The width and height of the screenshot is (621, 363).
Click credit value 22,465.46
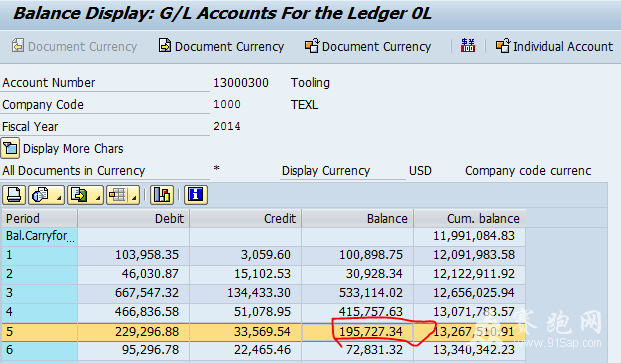pyautogui.click(x=262, y=350)
